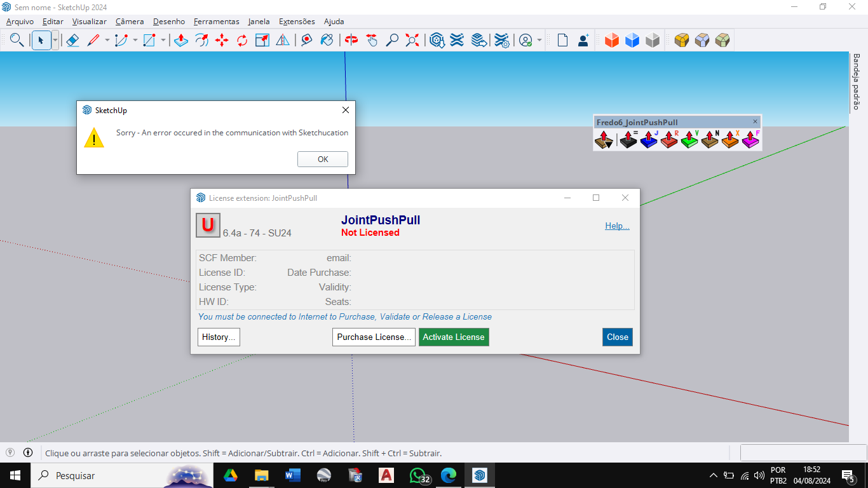This screenshot has height=488, width=868.
Task: Activate the Rotate tool
Action: [242, 40]
